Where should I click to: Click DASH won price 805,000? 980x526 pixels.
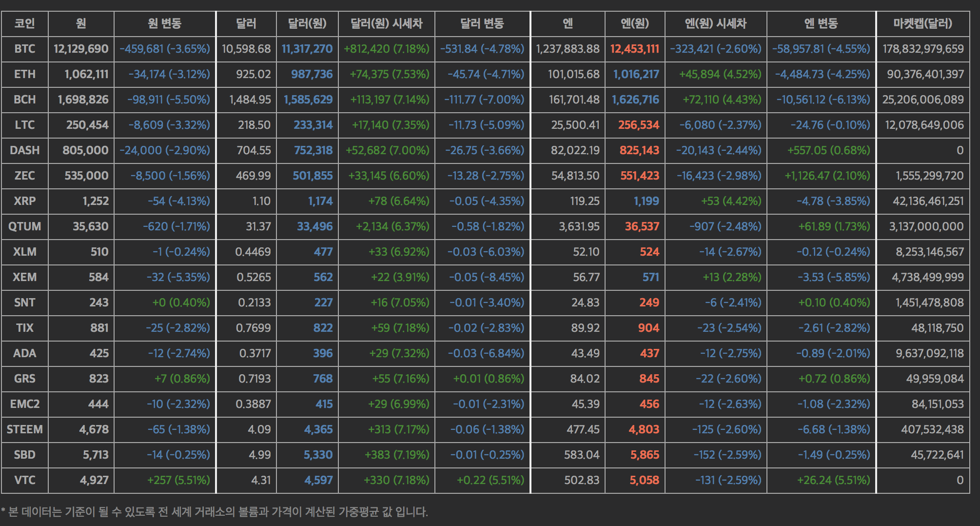[x=85, y=150]
